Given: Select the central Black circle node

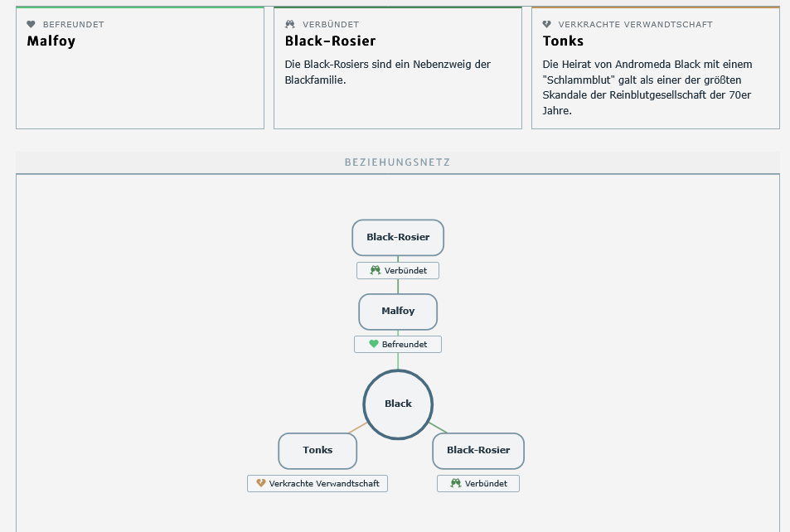Looking at the screenshot, I should pos(398,404).
